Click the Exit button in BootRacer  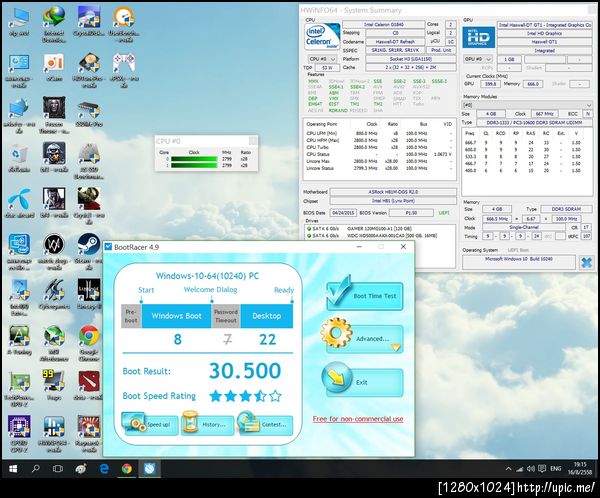point(365,382)
